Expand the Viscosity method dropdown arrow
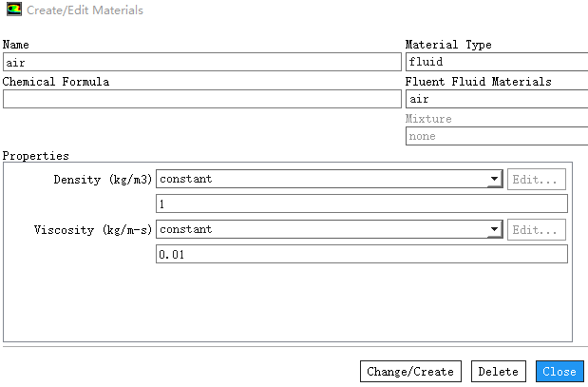 coord(494,229)
